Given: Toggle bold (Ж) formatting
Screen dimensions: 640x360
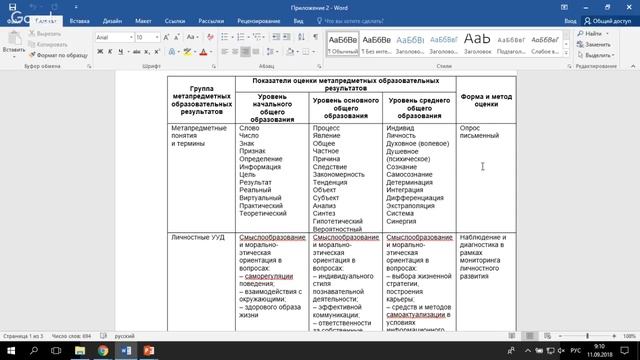Looking at the screenshot, I should coord(100,52).
